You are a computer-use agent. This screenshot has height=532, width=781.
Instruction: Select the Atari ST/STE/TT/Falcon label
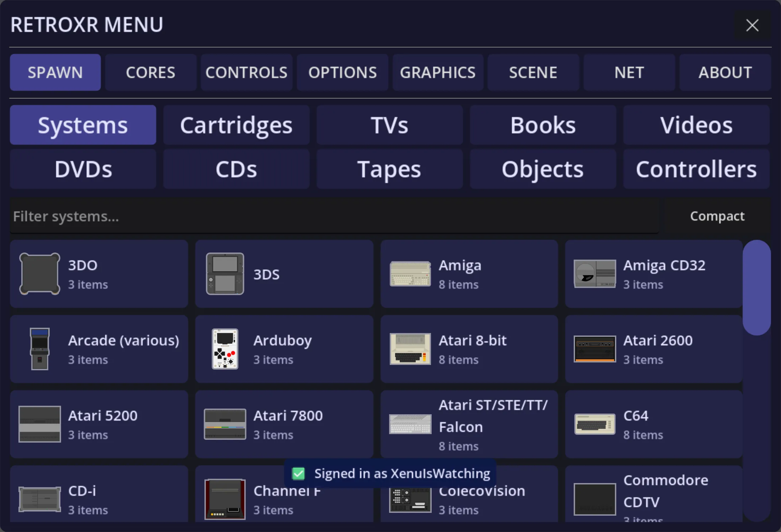(493, 416)
